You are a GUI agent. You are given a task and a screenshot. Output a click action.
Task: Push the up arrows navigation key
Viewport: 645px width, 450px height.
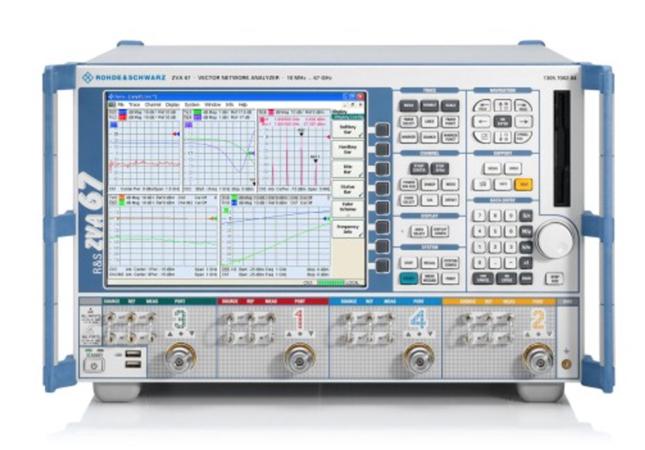click(x=502, y=106)
